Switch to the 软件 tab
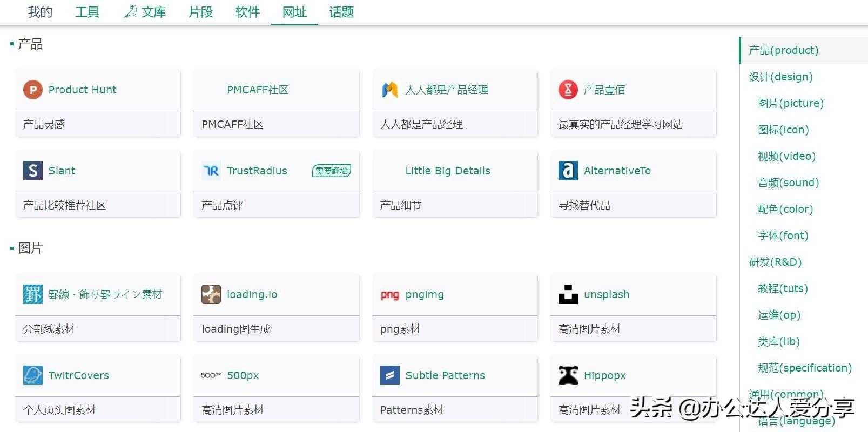This screenshot has height=432, width=868. pyautogui.click(x=247, y=12)
